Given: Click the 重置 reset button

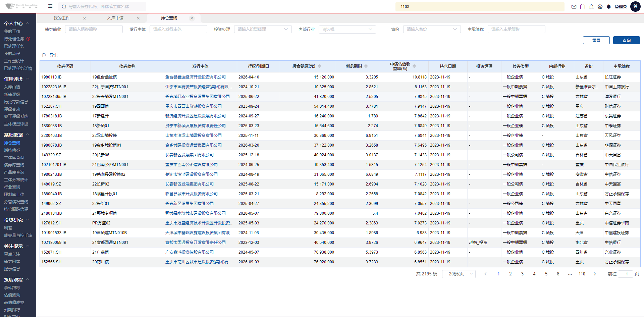Looking at the screenshot, I should pos(596,40).
